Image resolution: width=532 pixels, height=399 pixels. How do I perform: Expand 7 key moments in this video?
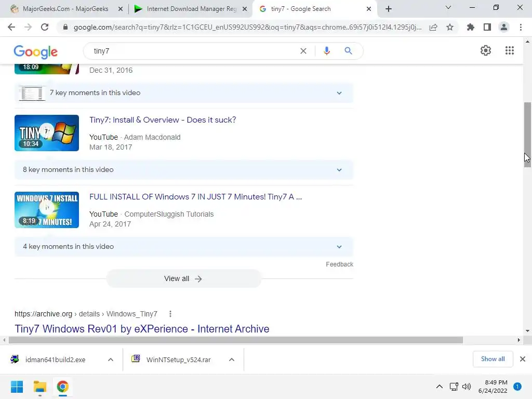click(184, 93)
